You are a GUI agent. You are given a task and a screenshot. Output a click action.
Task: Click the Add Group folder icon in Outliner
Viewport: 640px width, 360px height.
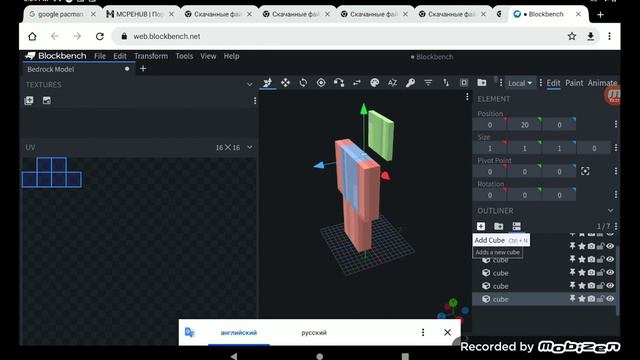(x=498, y=226)
